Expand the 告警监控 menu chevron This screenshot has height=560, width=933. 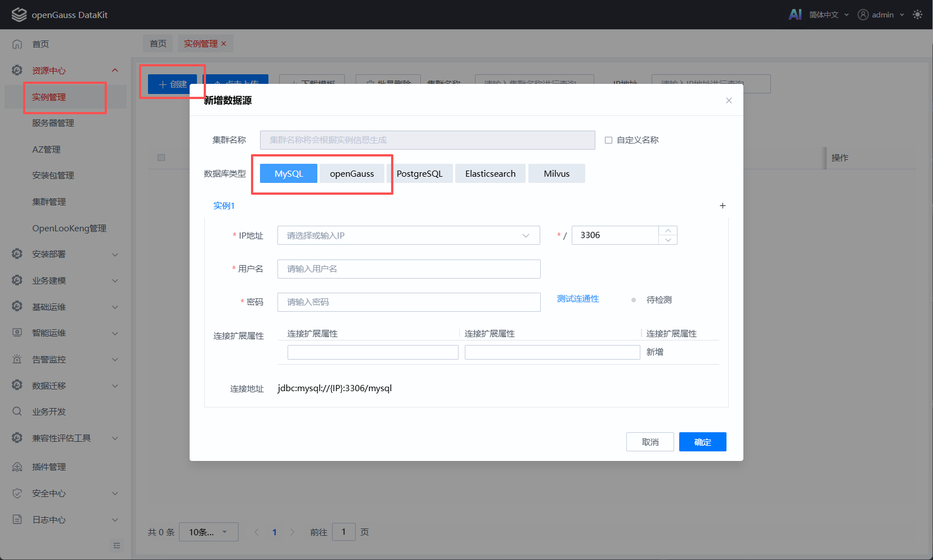coord(115,359)
